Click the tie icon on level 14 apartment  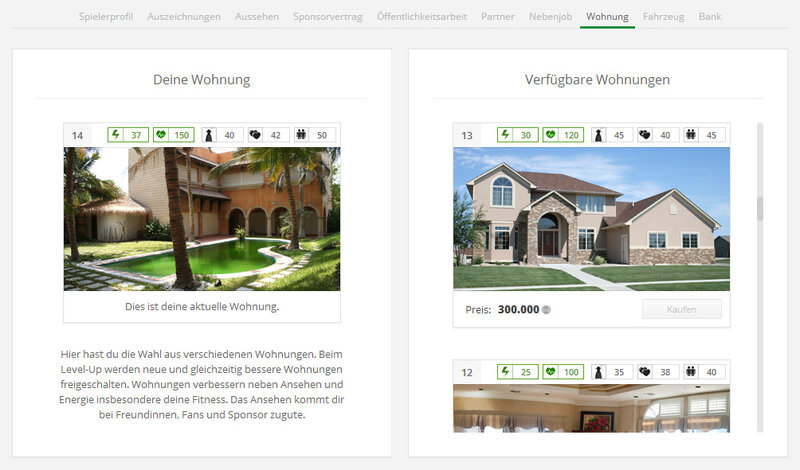(x=209, y=135)
